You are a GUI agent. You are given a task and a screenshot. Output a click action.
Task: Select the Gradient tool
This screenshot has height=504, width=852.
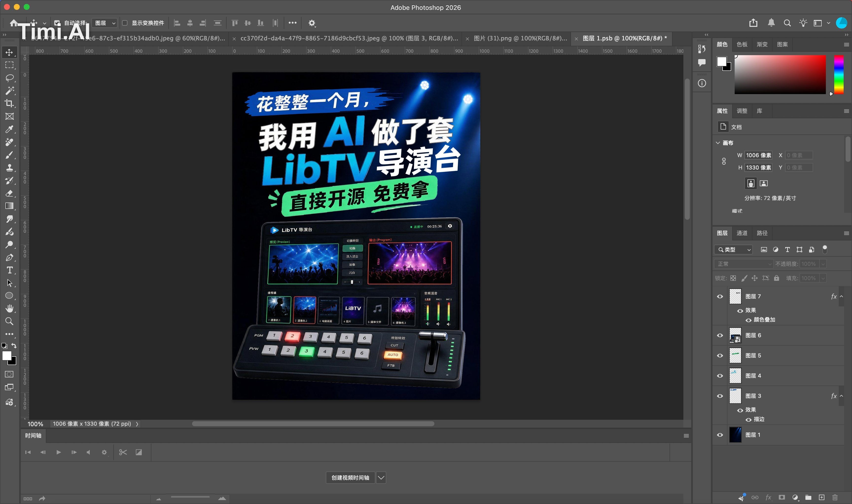[9, 206]
